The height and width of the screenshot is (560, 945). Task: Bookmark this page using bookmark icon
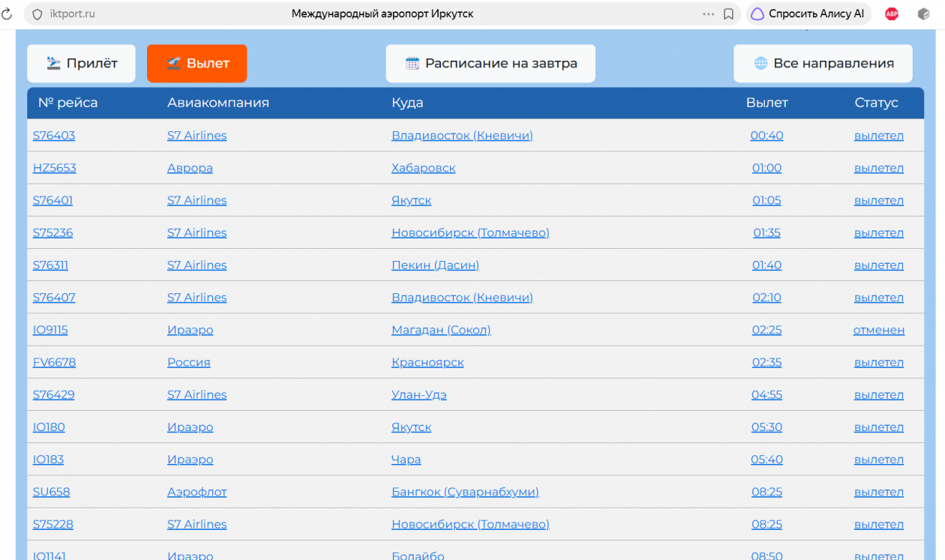coord(728,14)
